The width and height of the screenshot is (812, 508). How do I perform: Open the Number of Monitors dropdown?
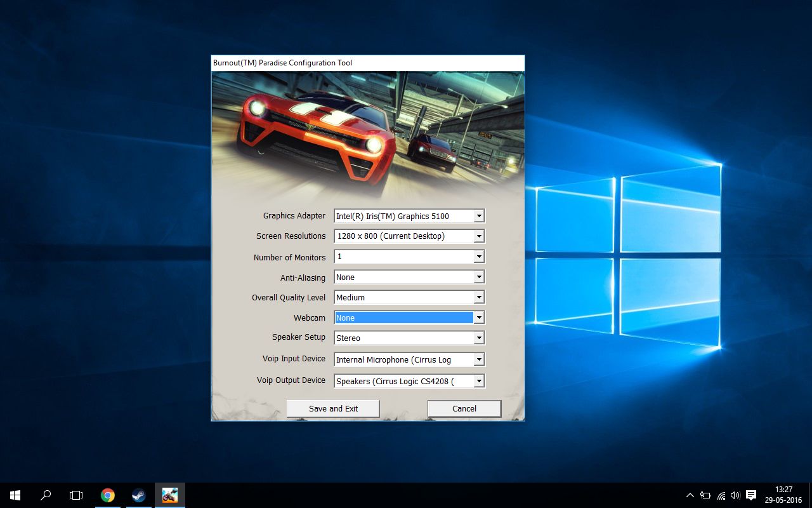[x=409, y=257]
